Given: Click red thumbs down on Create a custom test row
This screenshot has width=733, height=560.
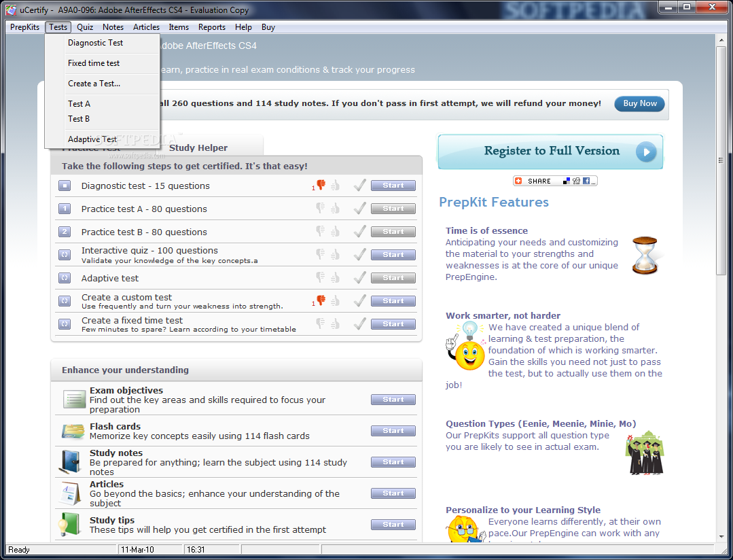Looking at the screenshot, I should click(x=321, y=300).
